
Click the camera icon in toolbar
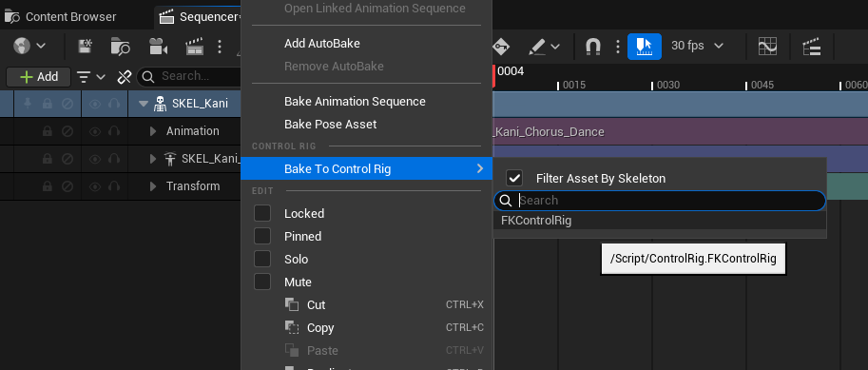point(159,46)
